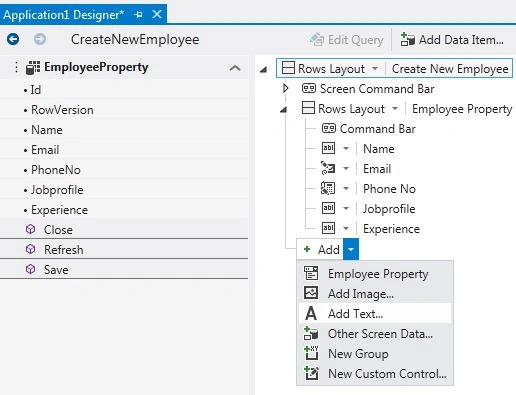Click the Other Screen Data icon

311,333
